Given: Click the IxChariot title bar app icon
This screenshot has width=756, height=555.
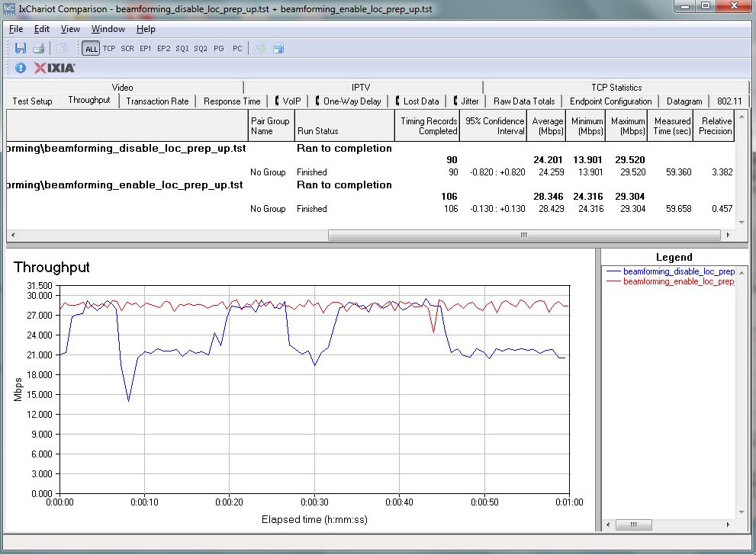Looking at the screenshot, I should pos(9,8).
